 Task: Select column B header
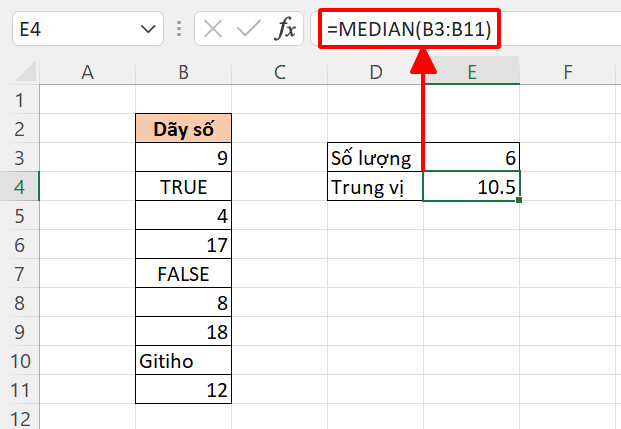tap(183, 72)
